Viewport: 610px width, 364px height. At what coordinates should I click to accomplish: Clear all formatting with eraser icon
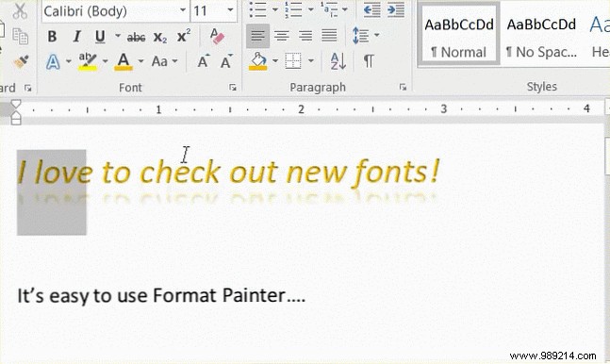pyautogui.click(x=217, y=36)
